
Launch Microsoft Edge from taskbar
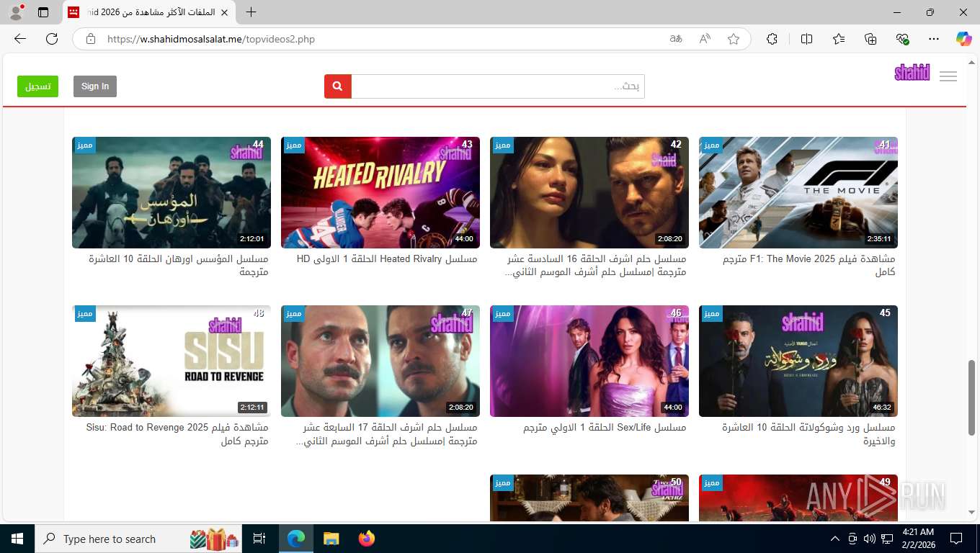click(295, 539)
